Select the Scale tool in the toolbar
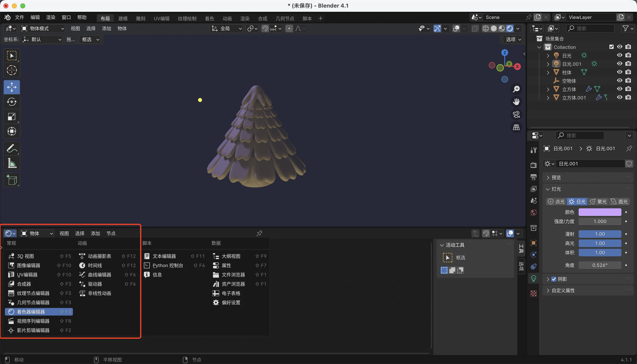This screenshot has height=364, width=637. 12,116
